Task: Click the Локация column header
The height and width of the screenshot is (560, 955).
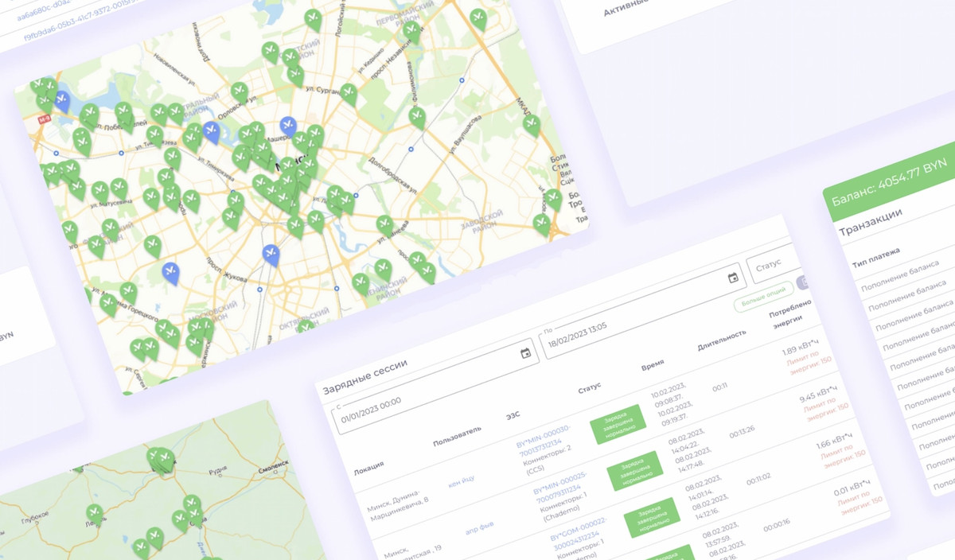Action: point(368,466)
